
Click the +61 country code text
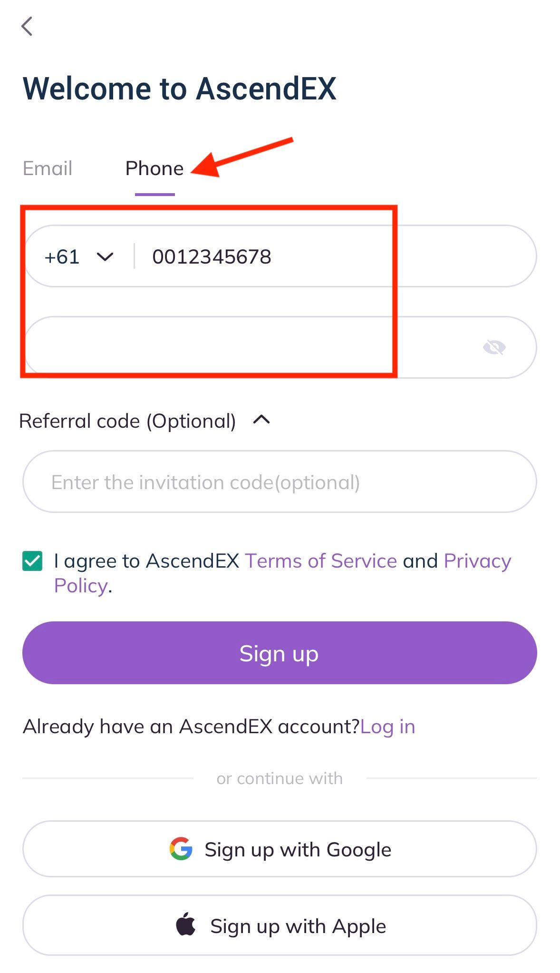[62, 257]
